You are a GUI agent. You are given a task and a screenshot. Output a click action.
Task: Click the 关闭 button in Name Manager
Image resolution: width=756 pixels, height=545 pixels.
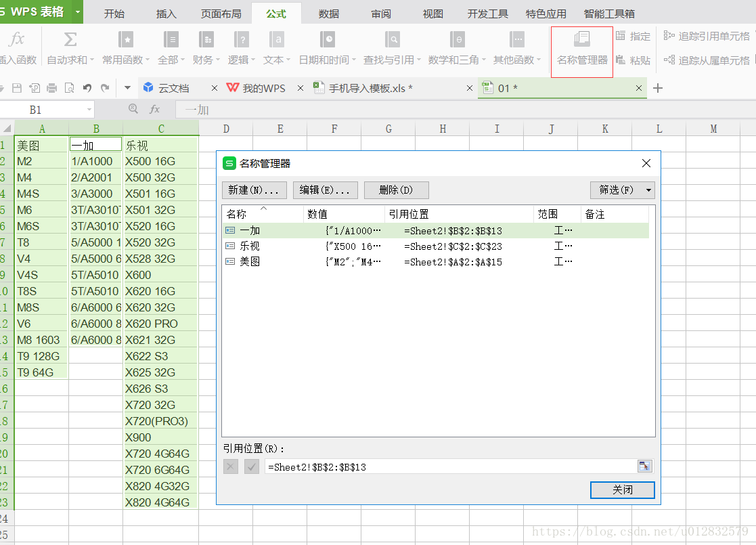click(623, 490)
